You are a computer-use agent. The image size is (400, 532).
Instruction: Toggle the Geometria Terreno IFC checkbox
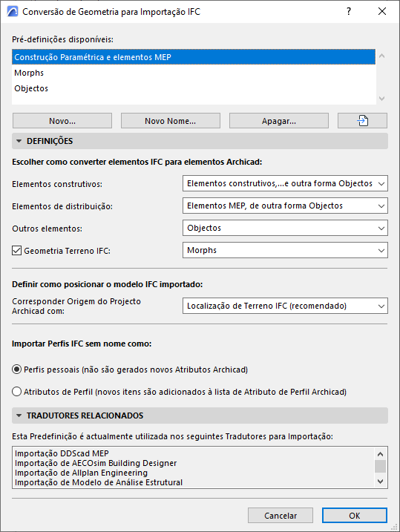(x=16, y=251)
